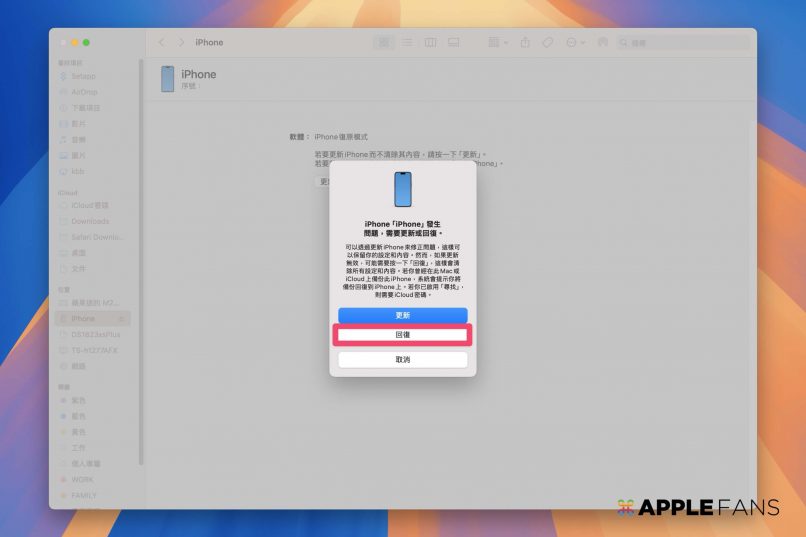Switch Finder to icon view
The height and width of the screenshot is (537, 806).
[384, 43]
